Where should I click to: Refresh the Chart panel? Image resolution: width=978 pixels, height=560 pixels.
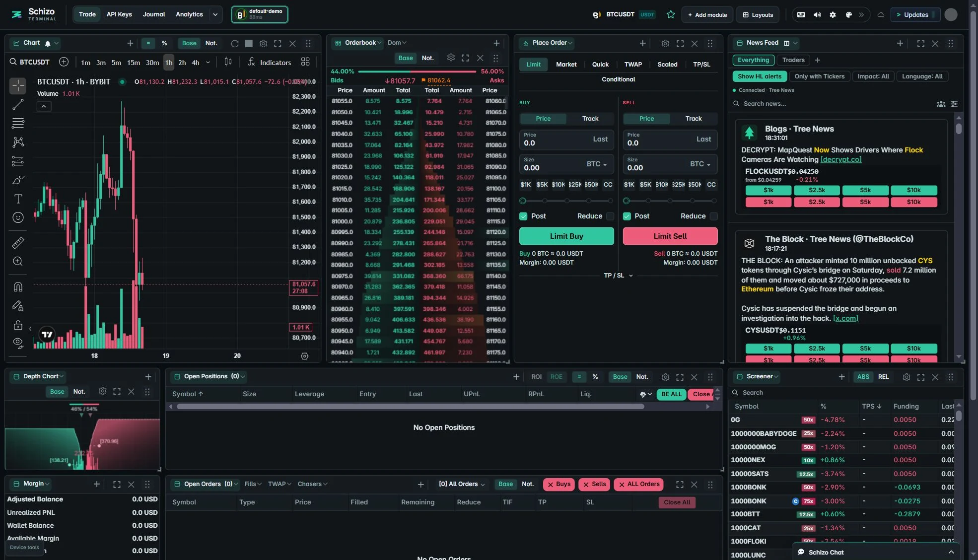click(235, 43)
